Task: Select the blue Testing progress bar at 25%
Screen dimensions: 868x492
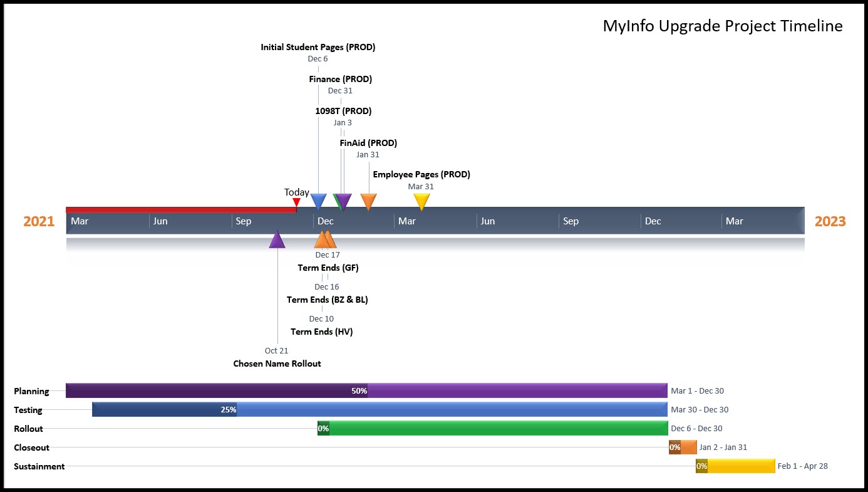Action: click(380, 409)
